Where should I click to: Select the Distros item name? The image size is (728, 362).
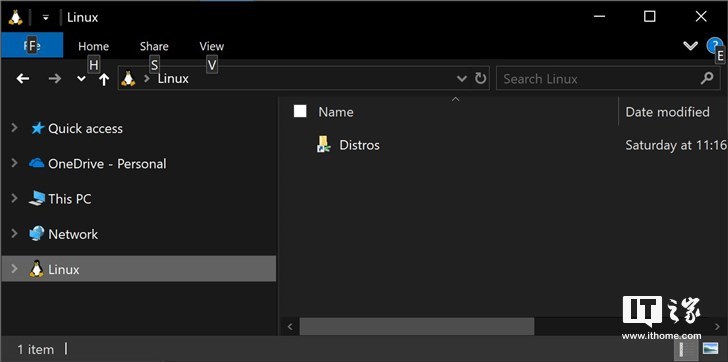click(x=359, y=145)
